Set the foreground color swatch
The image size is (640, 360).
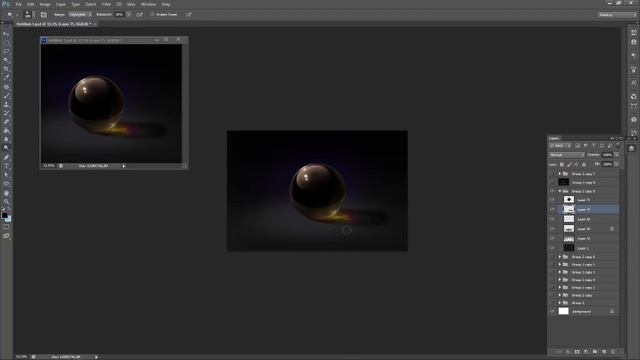click(x=4, y=215)
